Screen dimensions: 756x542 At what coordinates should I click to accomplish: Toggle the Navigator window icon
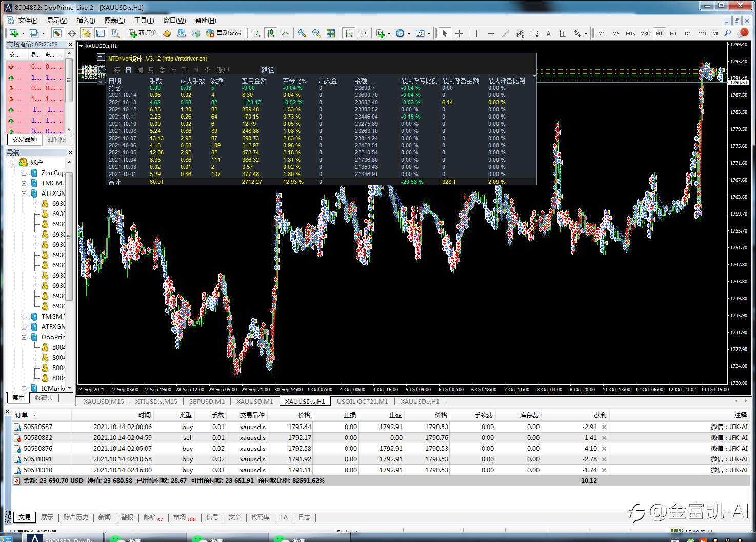(x=86, y=33)
